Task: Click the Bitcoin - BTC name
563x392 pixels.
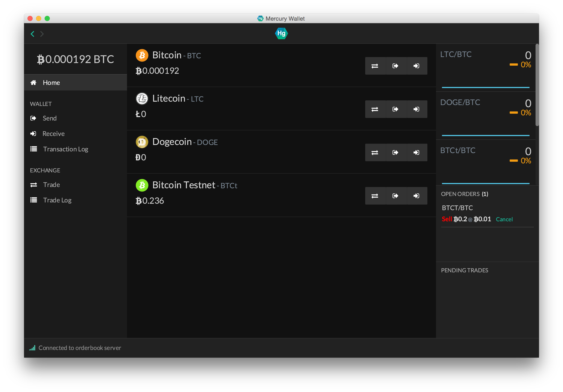Action: pos(177,55)
